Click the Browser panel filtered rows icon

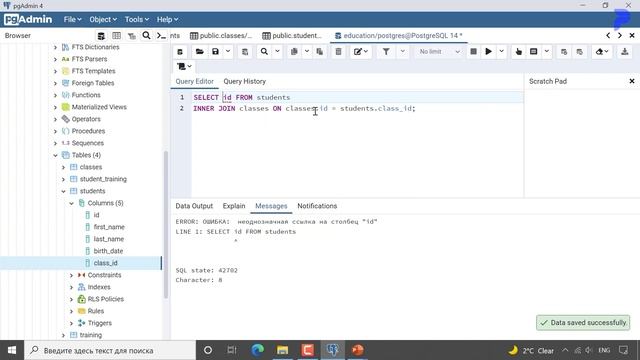point(131,36)
